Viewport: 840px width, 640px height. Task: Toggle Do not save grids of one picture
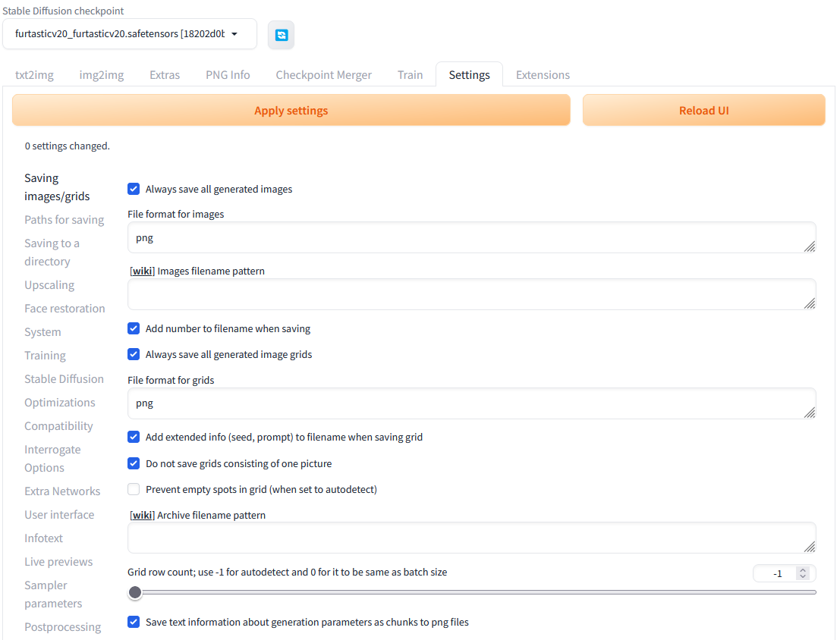coord(134,463)
